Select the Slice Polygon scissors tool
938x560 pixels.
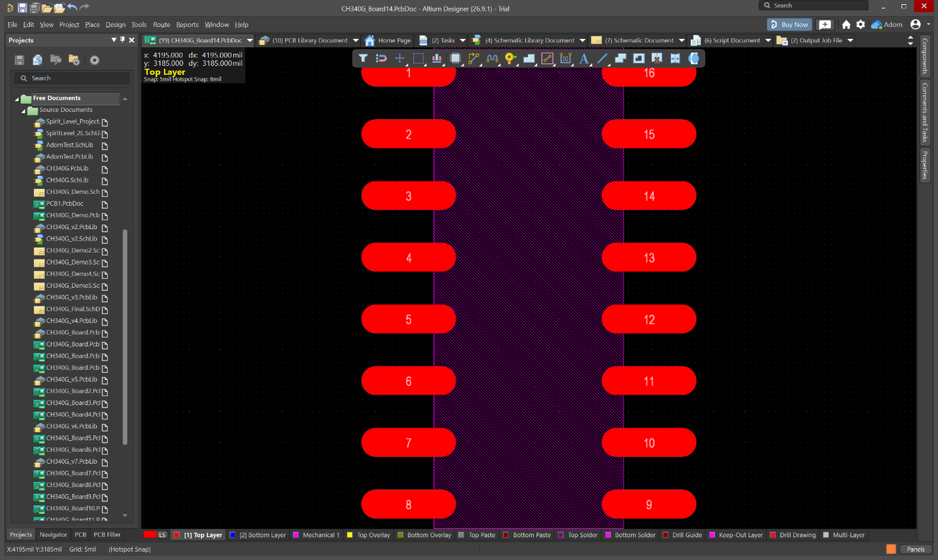pyautogui.click(x=657, y=58)
